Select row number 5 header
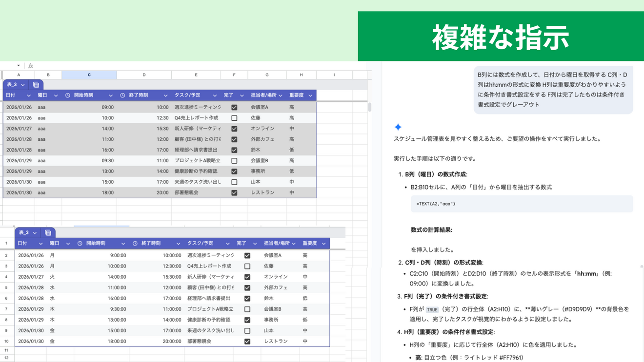Image resolution: width=644 pixels, height=362 pixels. pos(6,287)
